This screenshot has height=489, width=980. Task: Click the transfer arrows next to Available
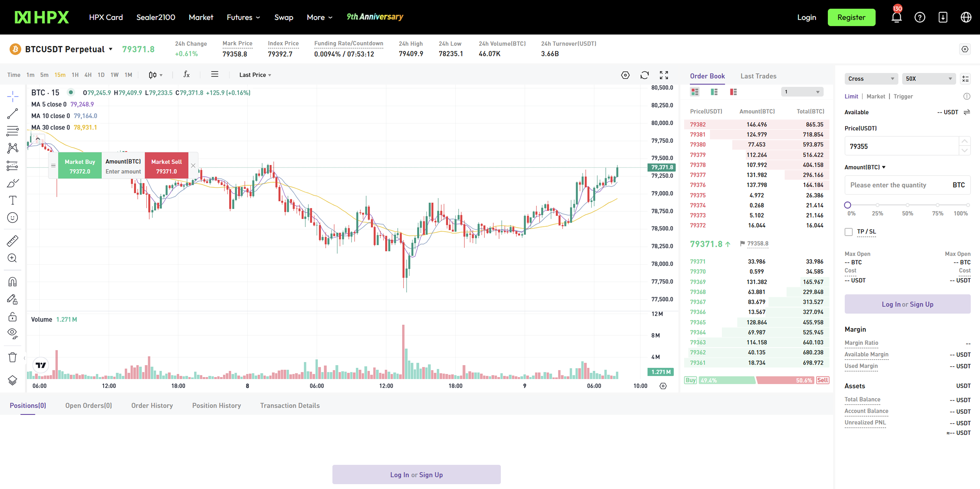[967, 112]
